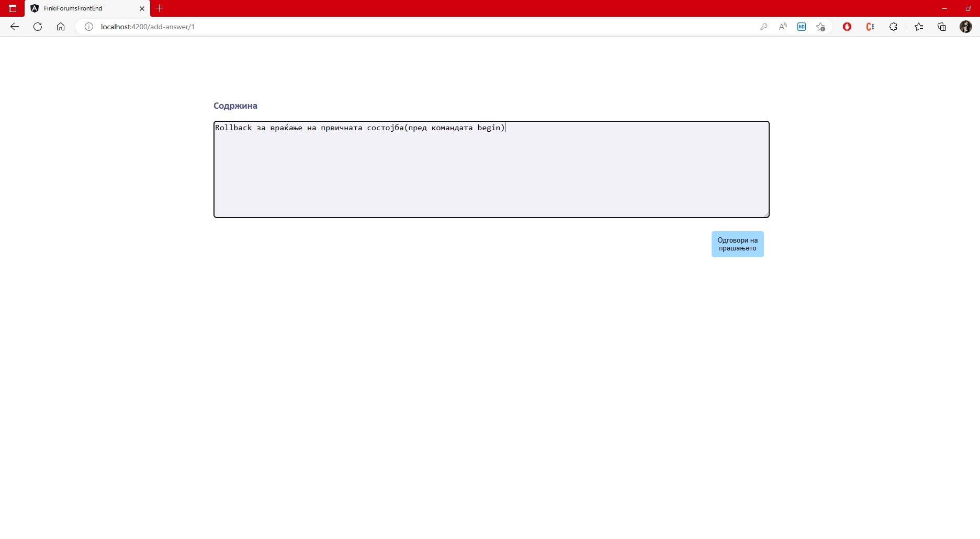Reload the current page

(x=38, y=27)
